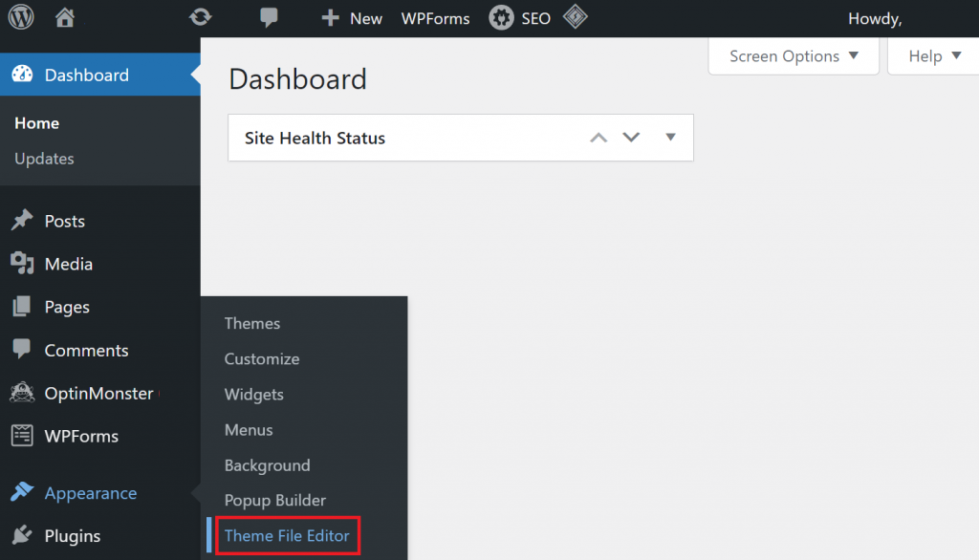This screenshot has height=560, width=979.
Task: Open Theme File Editor submenu item
Action: (x=287, y=536)
